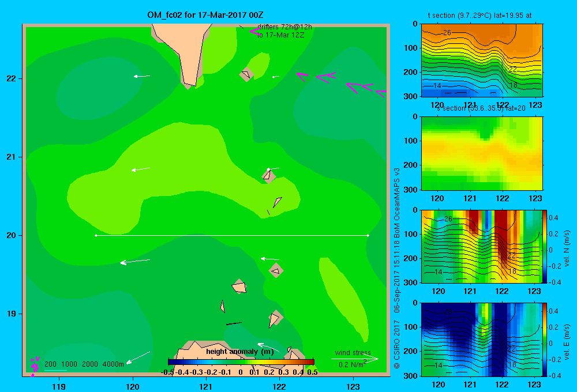Screen dimensions: 577x392
Task: Click the 'vel. E (m/s)' axis label
Action: 567,342
